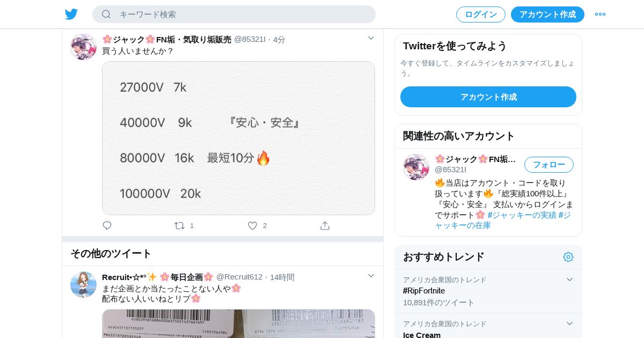Open the #ジャッキーの実績 hashtag link

click(522, 215)
